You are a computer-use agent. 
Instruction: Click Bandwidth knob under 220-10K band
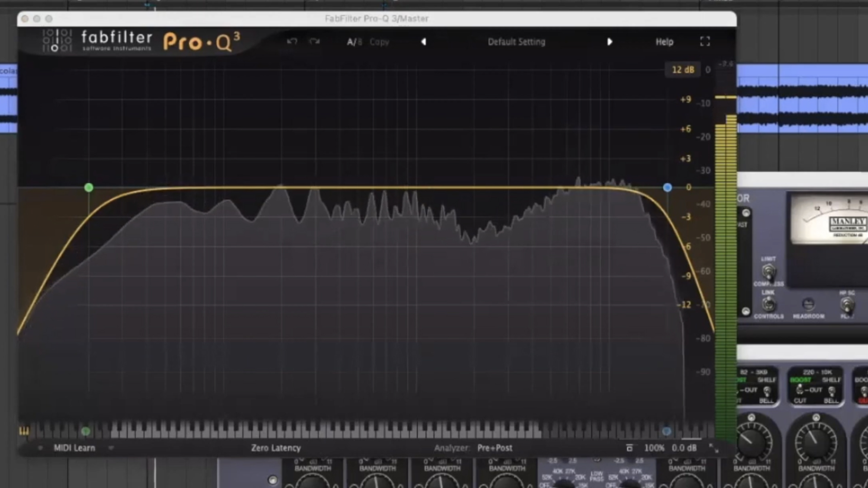pyautogui.click(x=816, y=443)
